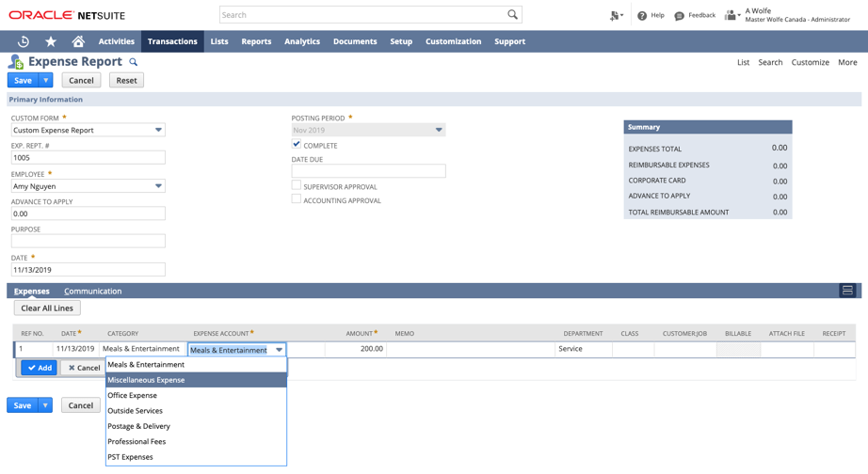Viewport: 868px width, 474px height.
Task: Open the sublist layout icon on Expenses bar
Action: (847, 291)
